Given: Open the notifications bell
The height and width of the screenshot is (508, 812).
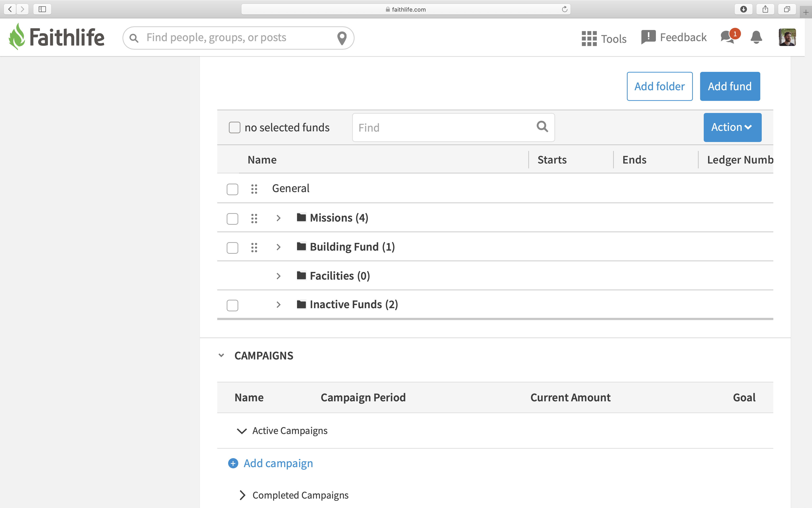Looking at the screenshot, I should (756, 37).
